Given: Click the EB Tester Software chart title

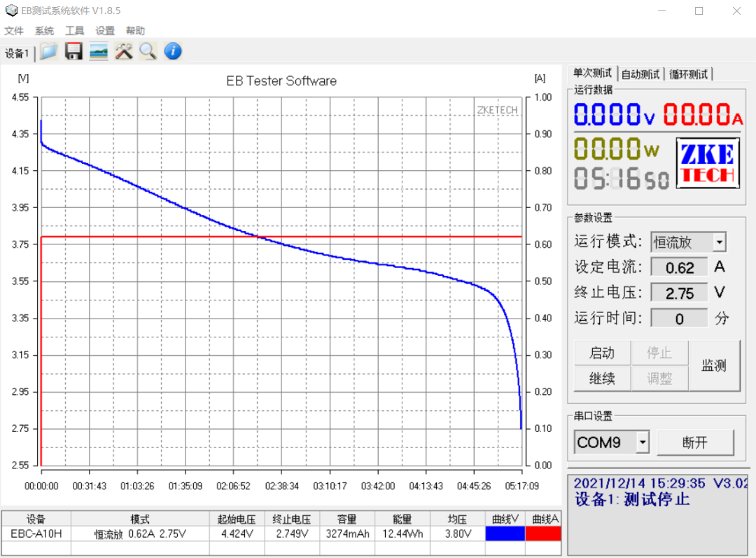Looking at the screenshot, I should tap(281, 81).
